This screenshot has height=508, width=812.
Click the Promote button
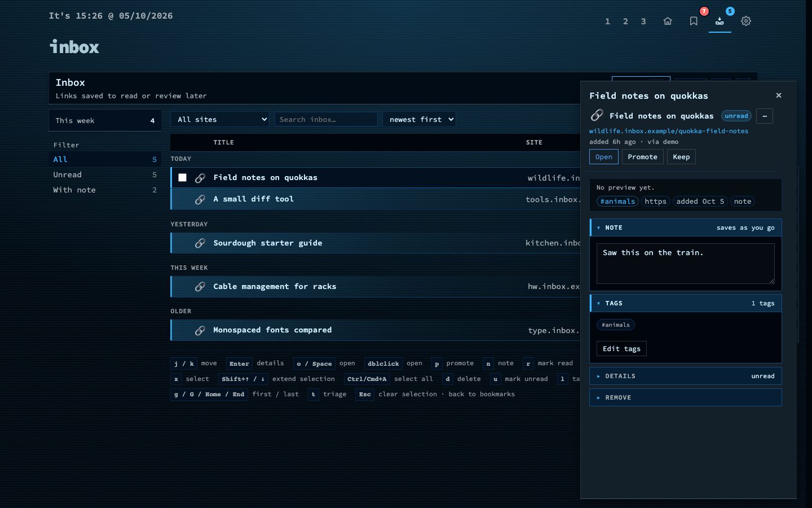coord(642,157)
